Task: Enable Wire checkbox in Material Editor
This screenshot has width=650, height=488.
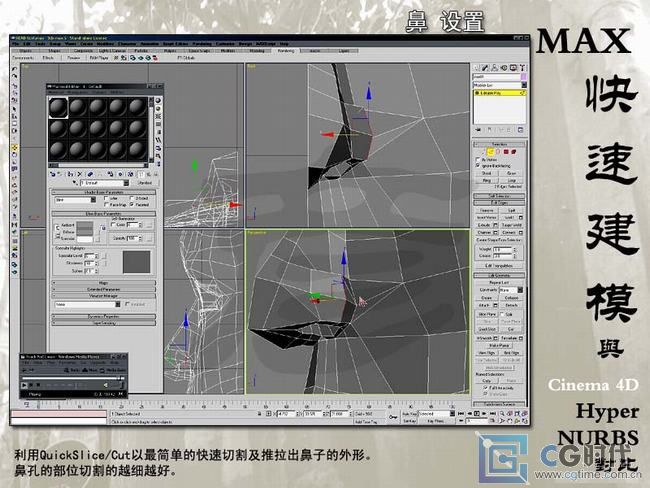Action: pos(107,199)
